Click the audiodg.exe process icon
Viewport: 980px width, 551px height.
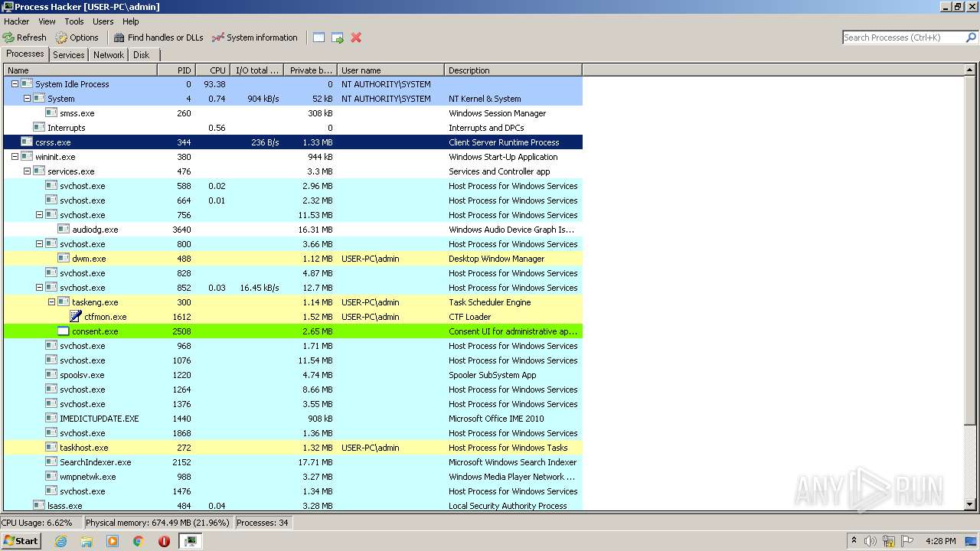tap(64, 230)
